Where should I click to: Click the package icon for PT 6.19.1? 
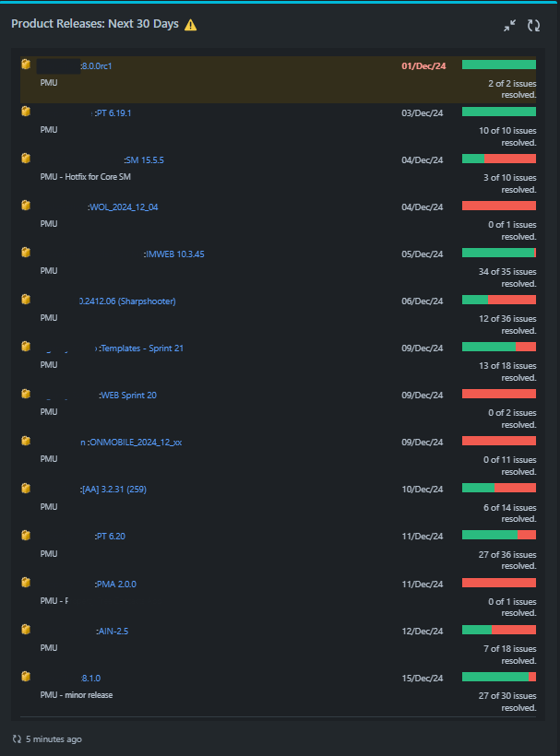[26, 112]
